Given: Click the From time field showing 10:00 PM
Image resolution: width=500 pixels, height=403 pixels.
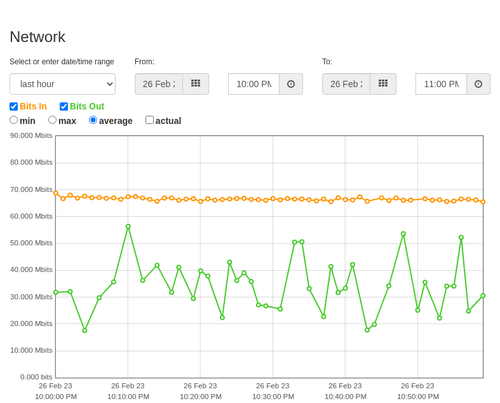Looking at the screenshot, I should pyautogui.click(x=254, y=84).
